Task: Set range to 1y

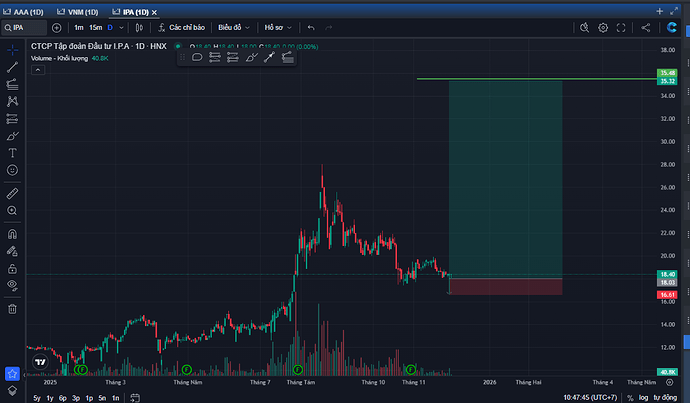Action: click(50, 398)
